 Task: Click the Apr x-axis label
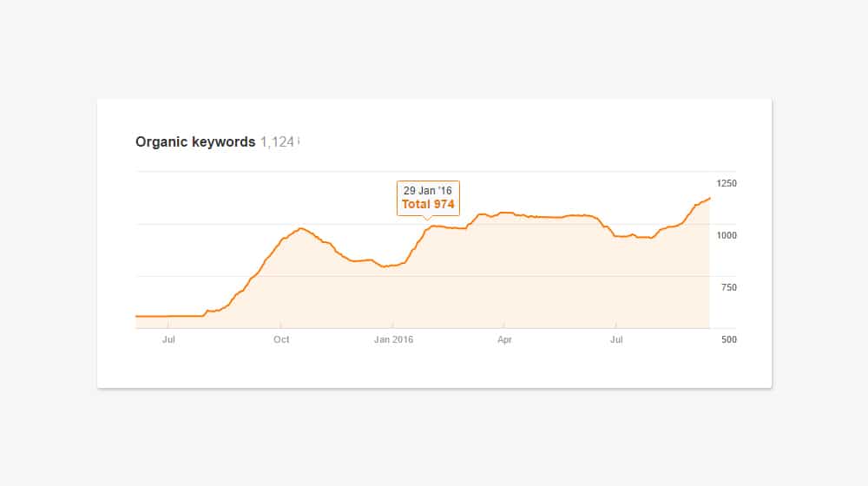tap(504, 339)
